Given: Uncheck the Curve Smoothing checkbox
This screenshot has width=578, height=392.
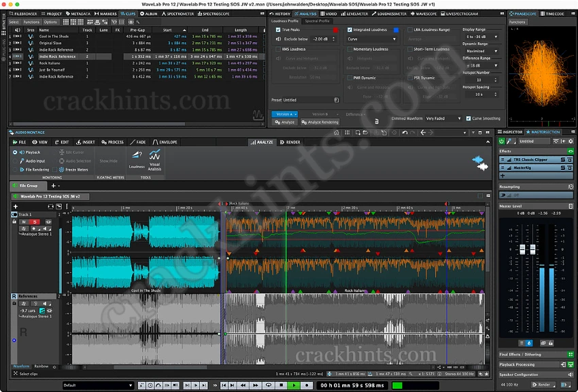Looking at the screenshot, I should pyautogui.click(x=469, y=118).
